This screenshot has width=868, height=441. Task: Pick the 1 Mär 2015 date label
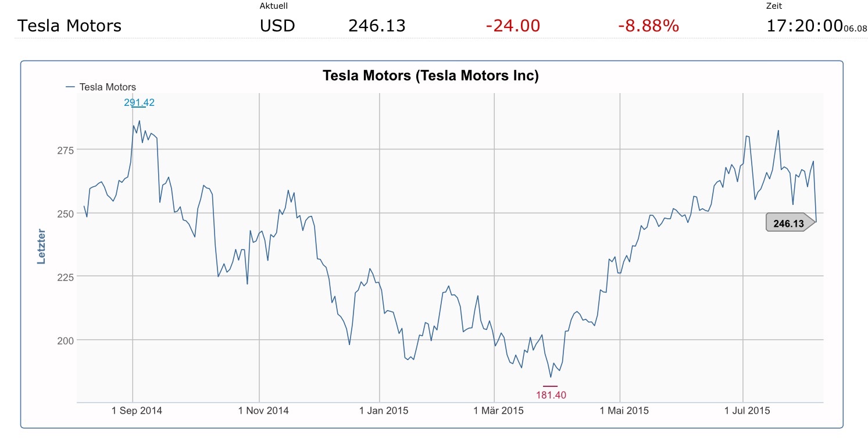coord(498,411)
